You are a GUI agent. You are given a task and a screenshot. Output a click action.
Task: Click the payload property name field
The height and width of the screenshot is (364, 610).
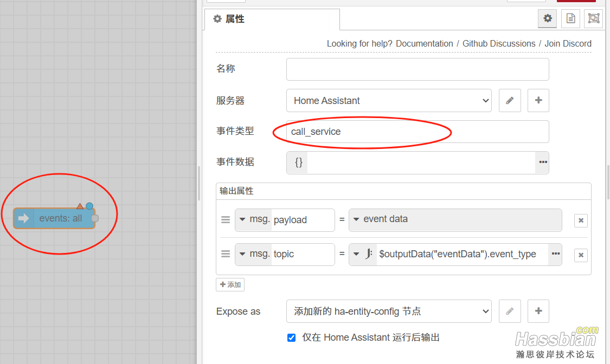coord(303,220)
